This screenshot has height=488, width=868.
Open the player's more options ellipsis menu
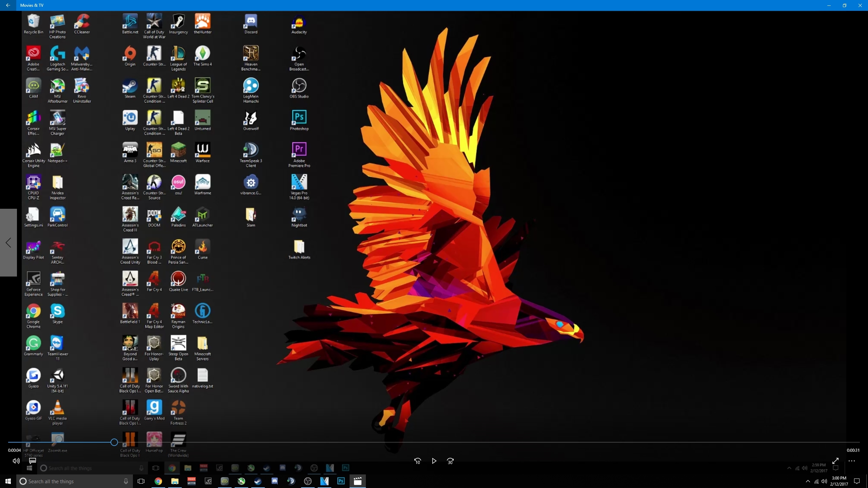(x=852, y=461)
